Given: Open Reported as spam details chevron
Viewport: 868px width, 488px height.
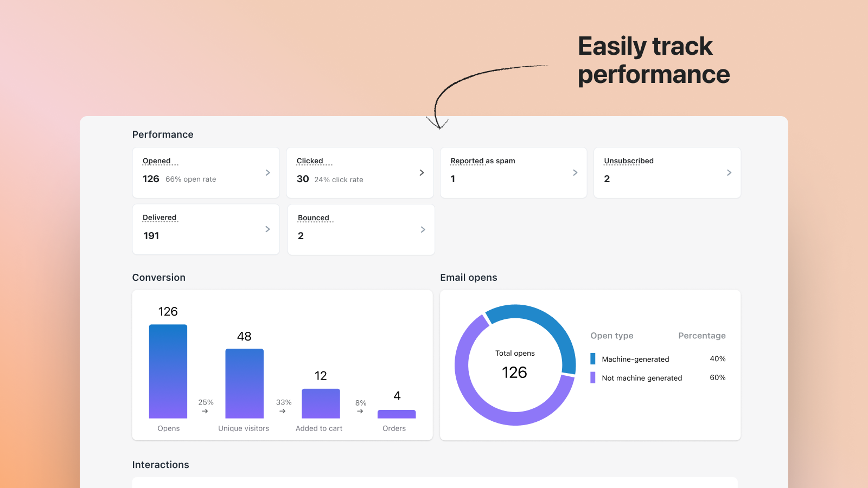Looking at the screenshot, I should click(x=575, y=172).
